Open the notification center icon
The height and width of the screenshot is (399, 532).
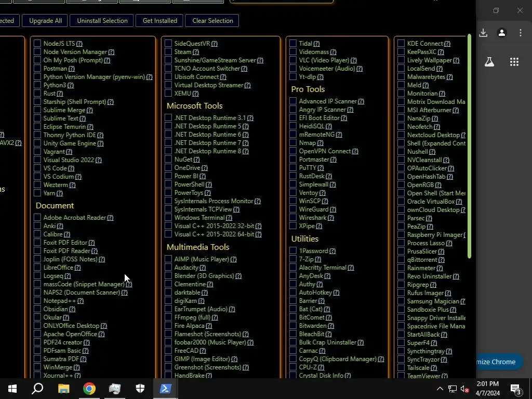click(x=516, y=389)
